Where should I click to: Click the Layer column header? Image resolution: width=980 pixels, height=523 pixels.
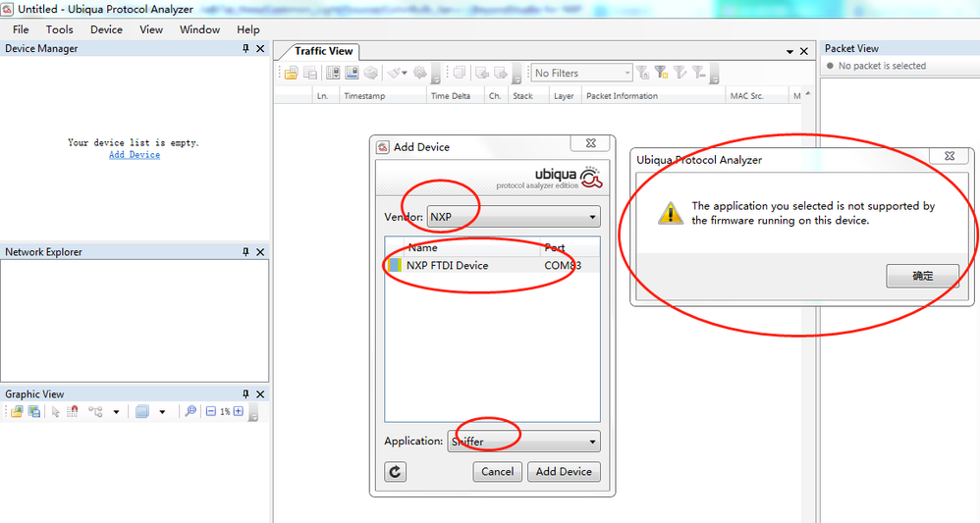(565, 95)
